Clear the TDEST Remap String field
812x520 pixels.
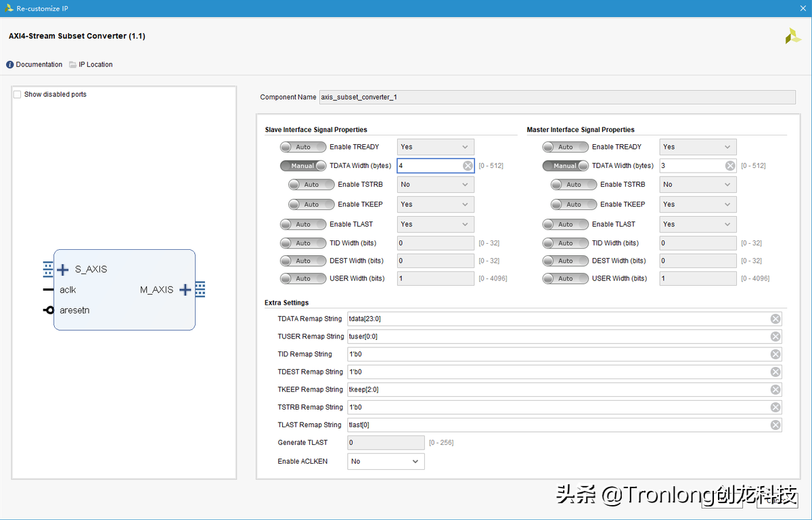[x=775, y=372]
